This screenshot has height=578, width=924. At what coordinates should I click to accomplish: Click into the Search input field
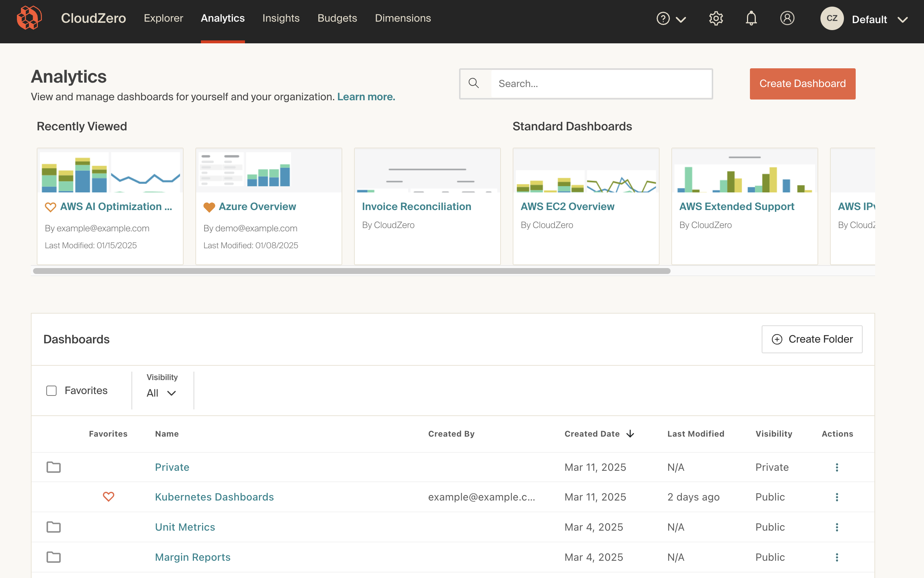pos(601,84)
